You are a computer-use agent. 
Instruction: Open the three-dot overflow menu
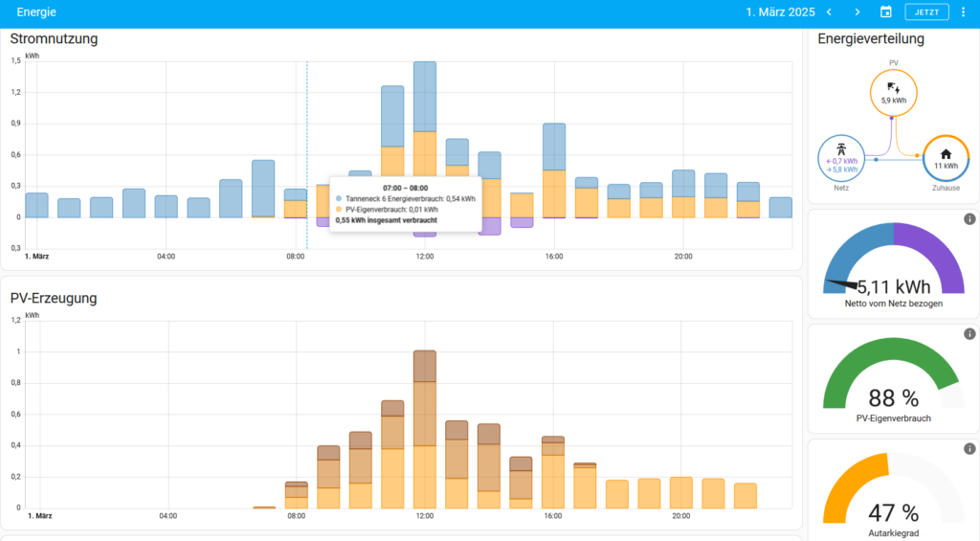tap(963, 12)
